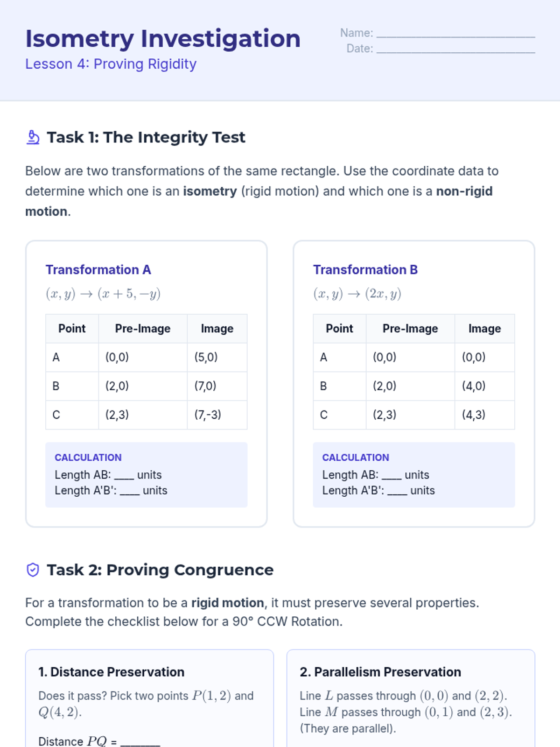
Task: Click the Pre-Image column header in Transformation A
Action: (x=143, y=329)
